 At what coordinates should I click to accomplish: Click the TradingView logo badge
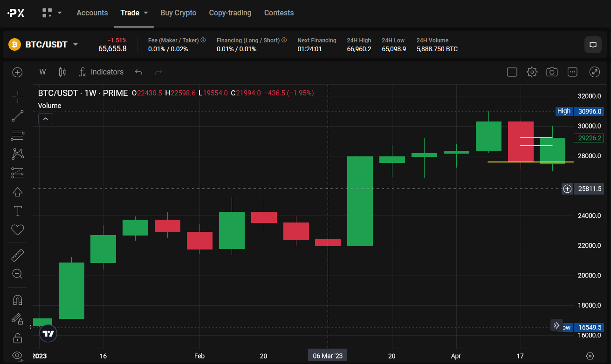pyautogui.click(x=48, y=333)
